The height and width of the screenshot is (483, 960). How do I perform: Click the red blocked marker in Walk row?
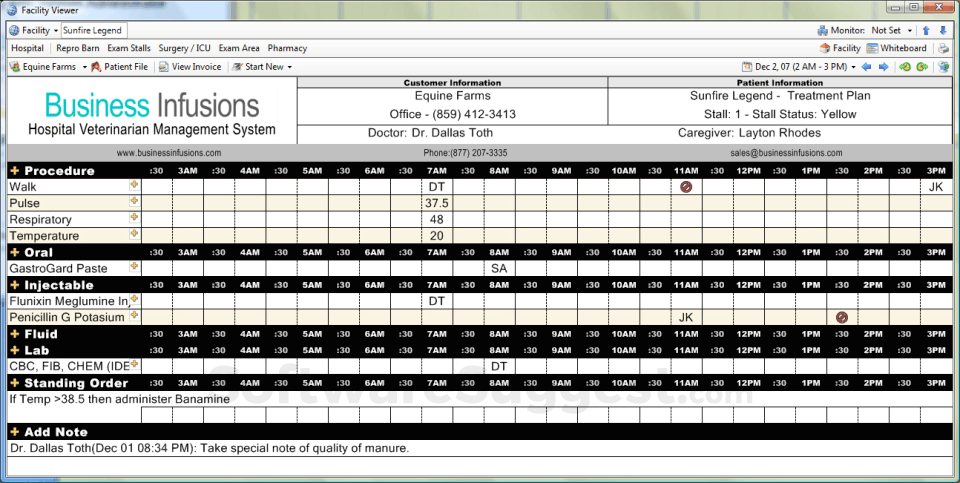[686, 187]
